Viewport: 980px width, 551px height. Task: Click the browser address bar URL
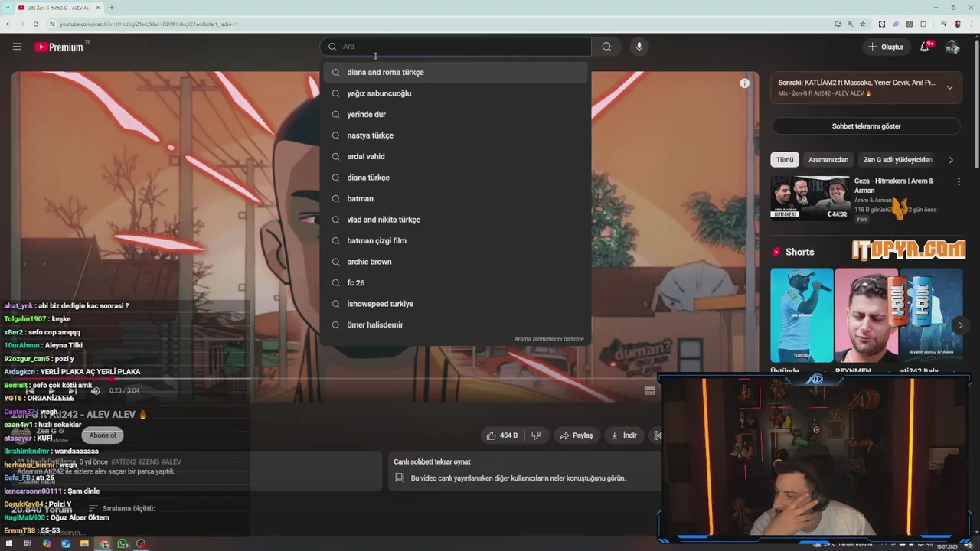(149, 24)
